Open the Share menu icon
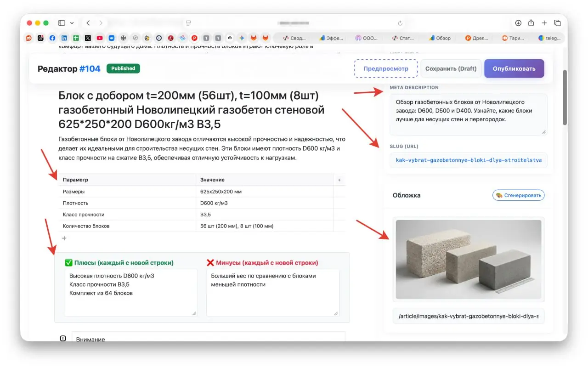Screen dimensions: 588x368 tap(531, 23)
